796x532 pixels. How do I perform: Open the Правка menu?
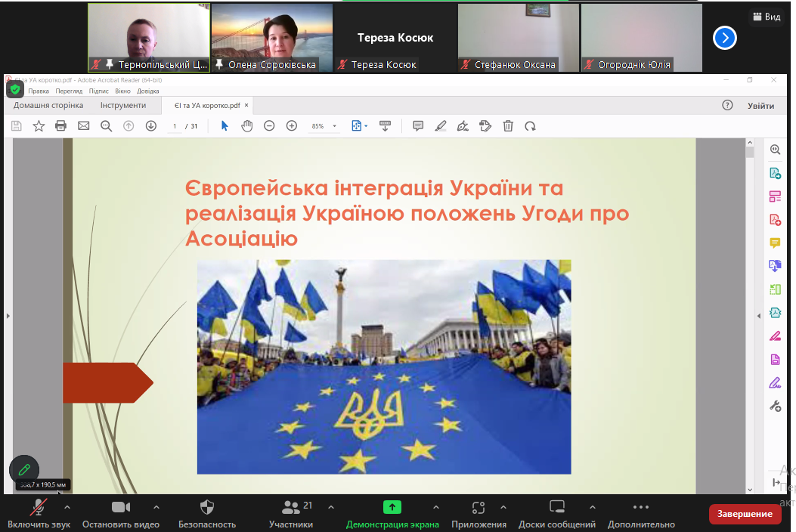point(39,91)
